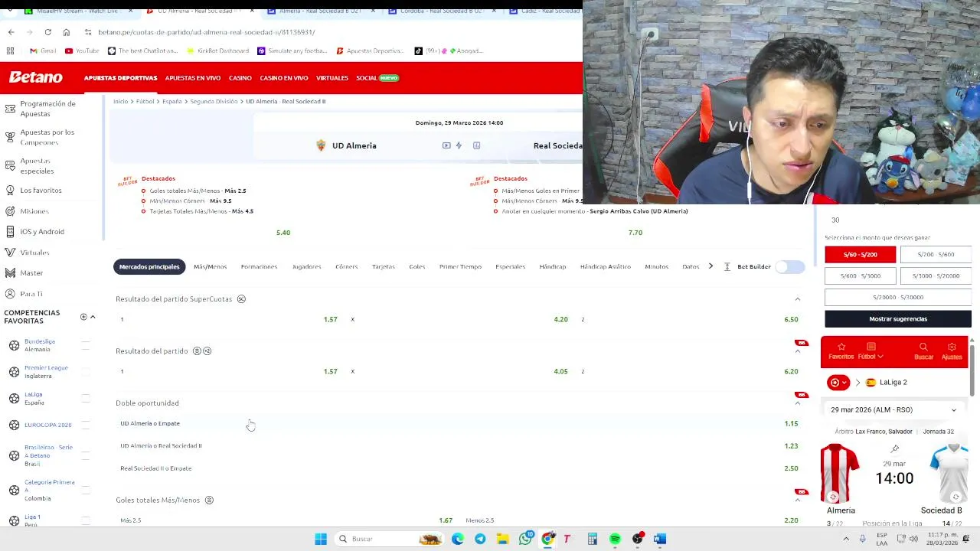Show more market tabs with arrow
This screenshot has width=980, height=551.
point(710,266)
